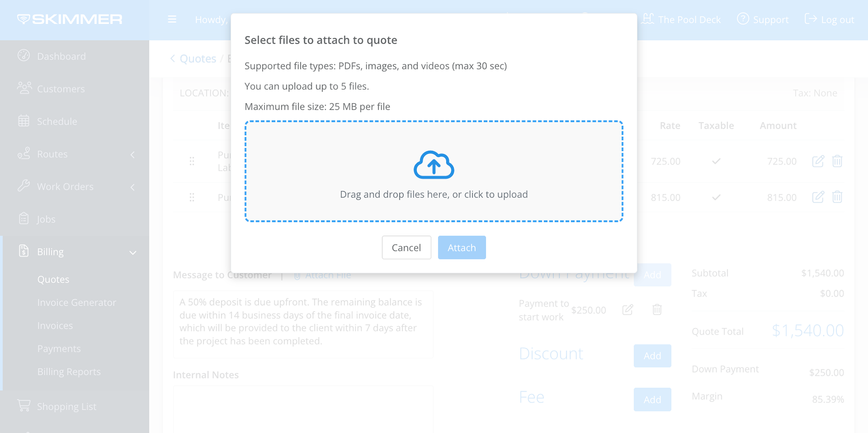The image size is (868, 433).
Task: Open Invoices under Billing
Action: (55, 326)
